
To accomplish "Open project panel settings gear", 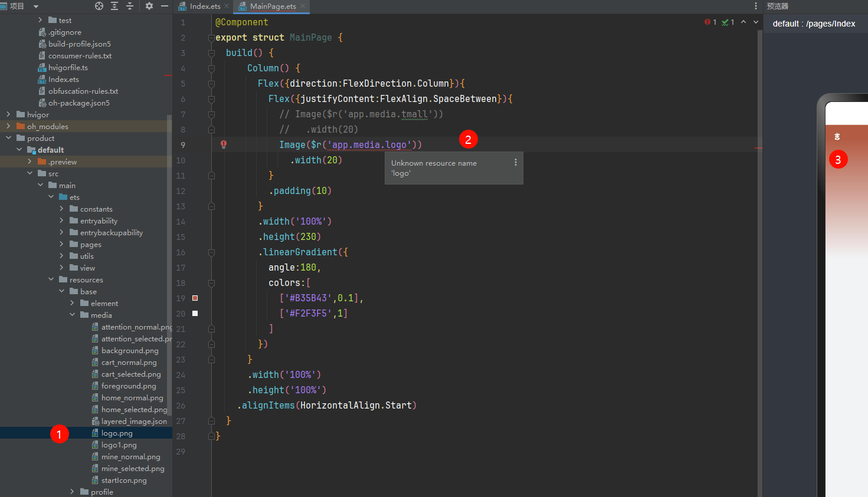I will pos(149,6).
